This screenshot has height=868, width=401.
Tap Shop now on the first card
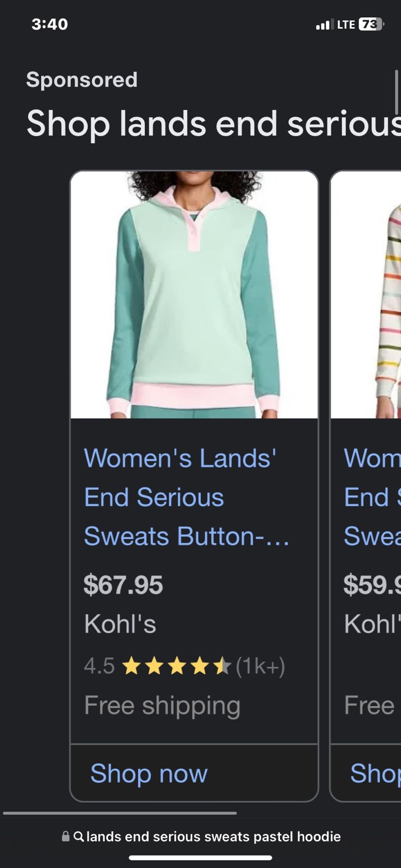pos(149,773)
